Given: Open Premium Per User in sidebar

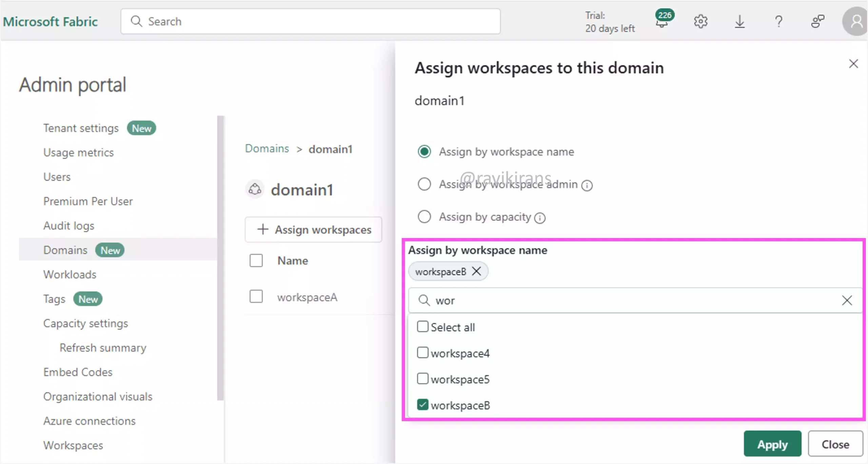Looking at the screenshot, I should click(88, 201).
